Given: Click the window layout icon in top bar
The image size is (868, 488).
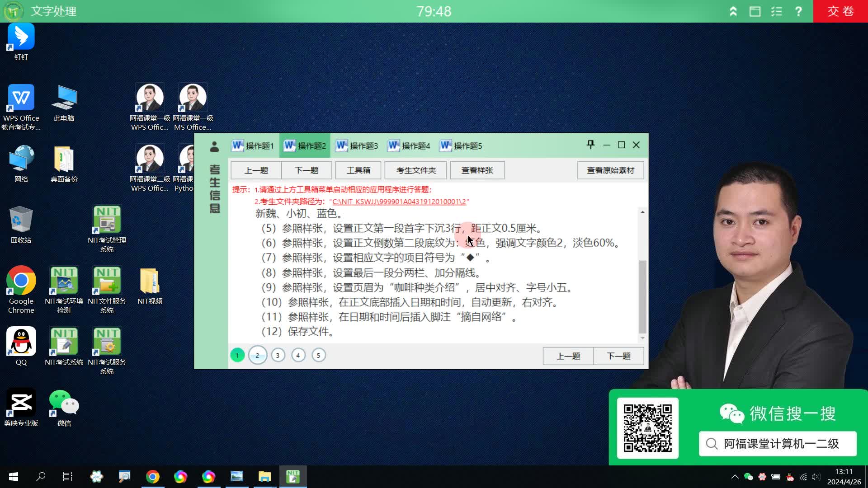Looking at the screenshot, I should 755,11.
